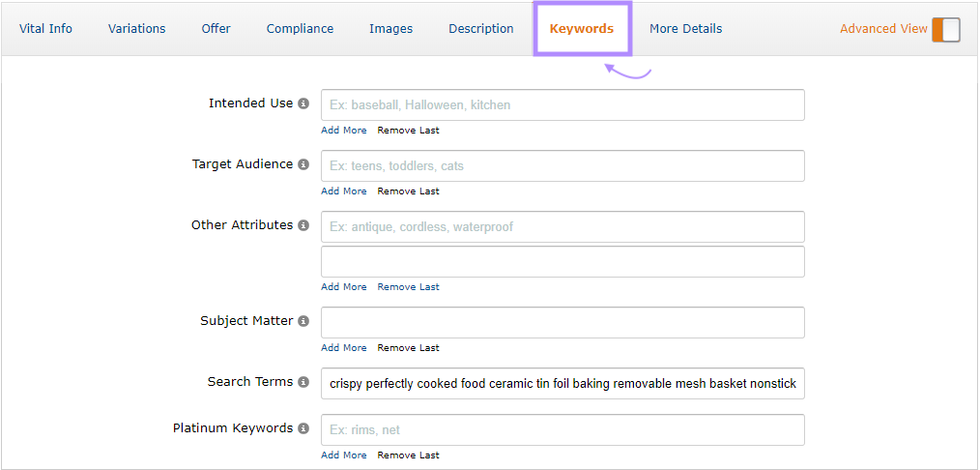Focus the Search Terms input field
Viewport: 980px width, 470px height.
tap(562, 384)
